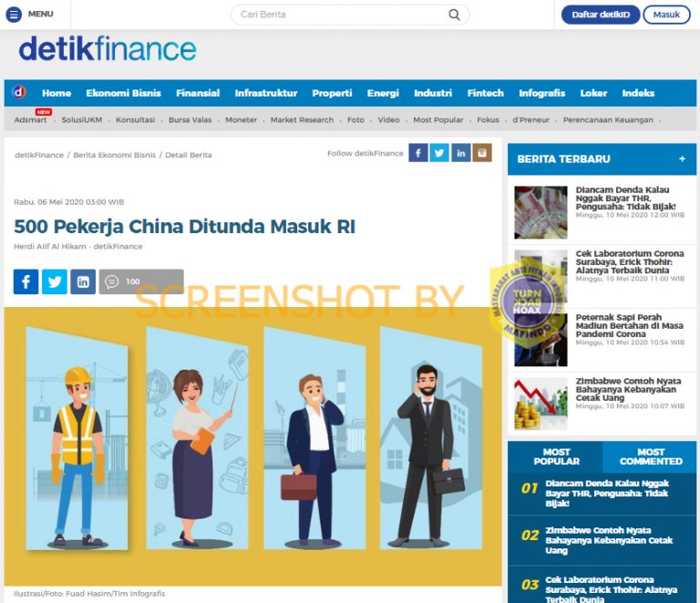Follow detikFinance on LinkedIn icon
The height and width of the screenshot is (603, 700).
pos(460,153)
